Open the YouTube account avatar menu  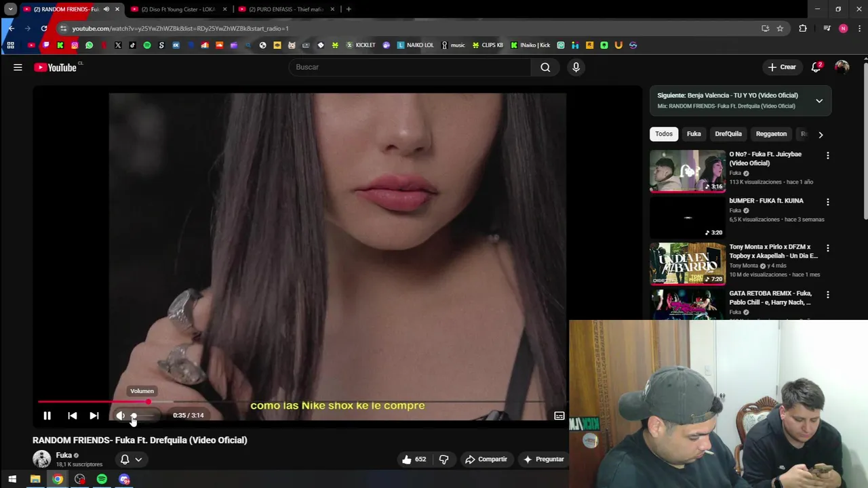842,67
